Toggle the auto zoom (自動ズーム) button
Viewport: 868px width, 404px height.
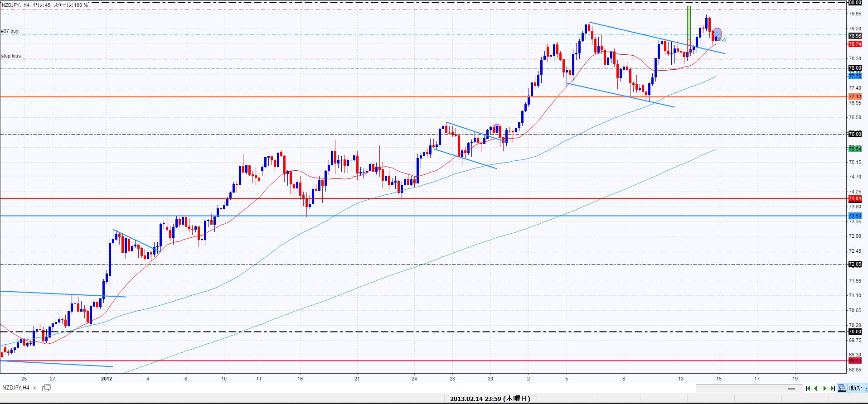[858, 388]
